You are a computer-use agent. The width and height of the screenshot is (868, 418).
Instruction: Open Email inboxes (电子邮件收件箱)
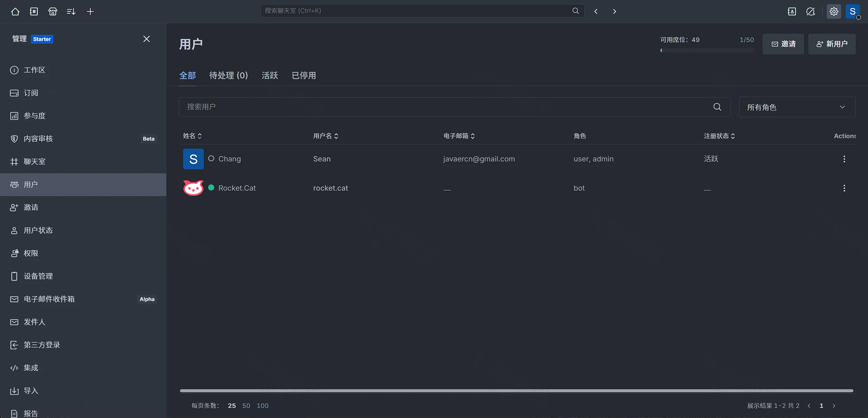(x=83, y=299)
